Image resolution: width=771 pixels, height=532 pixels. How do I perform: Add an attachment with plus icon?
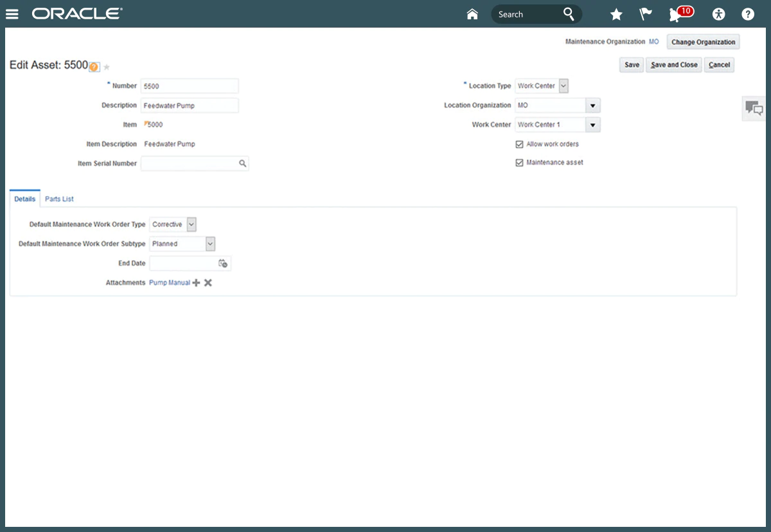point(197,283)
